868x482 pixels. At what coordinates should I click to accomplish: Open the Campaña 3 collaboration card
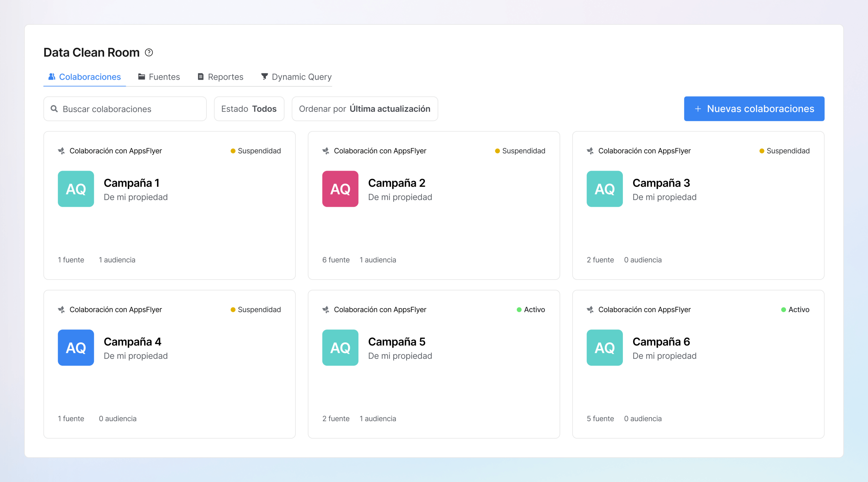coord(698,205)
